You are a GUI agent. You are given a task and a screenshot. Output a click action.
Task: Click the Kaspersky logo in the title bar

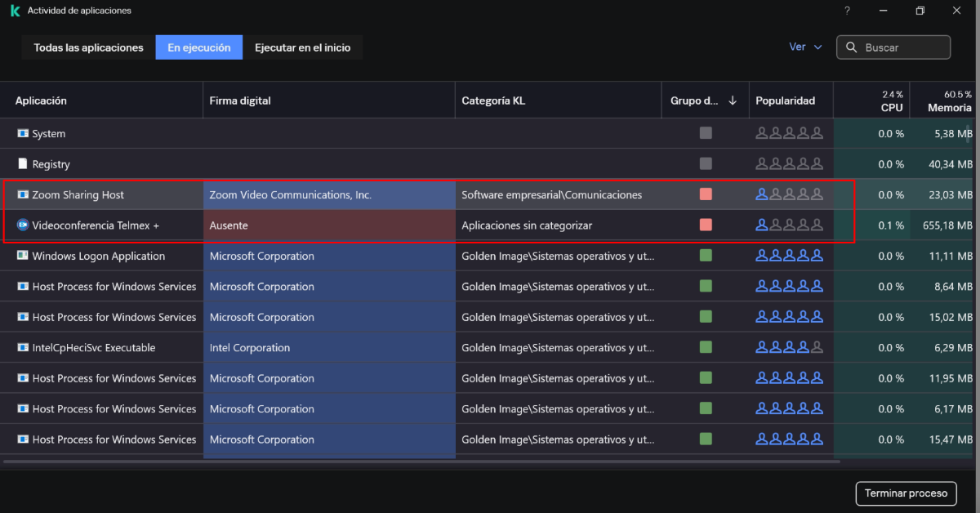coord(15,11)
